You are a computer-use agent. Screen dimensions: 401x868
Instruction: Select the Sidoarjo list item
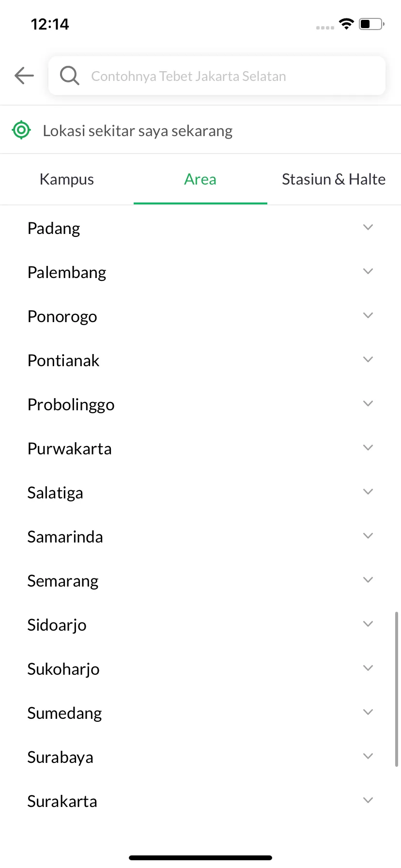[200, 624]
